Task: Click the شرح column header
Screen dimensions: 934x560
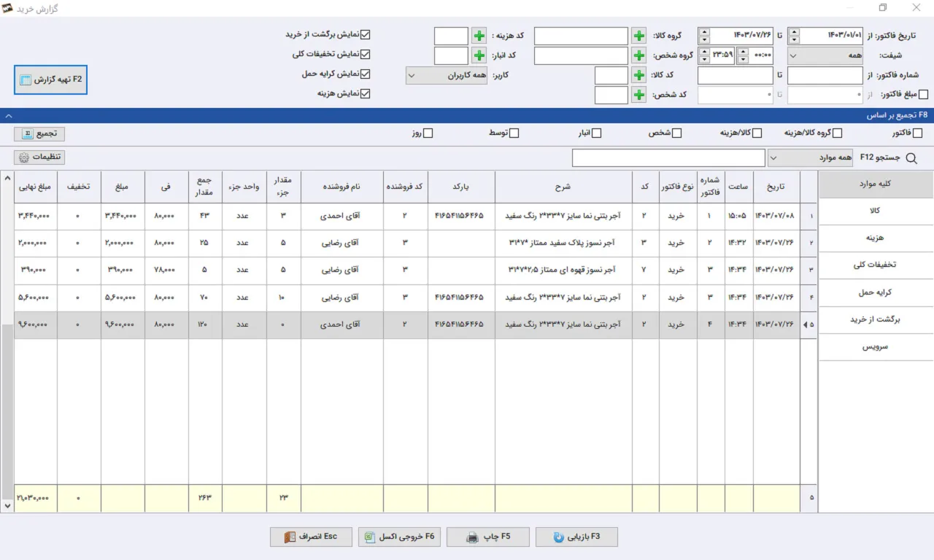Action: click(563, 187)
